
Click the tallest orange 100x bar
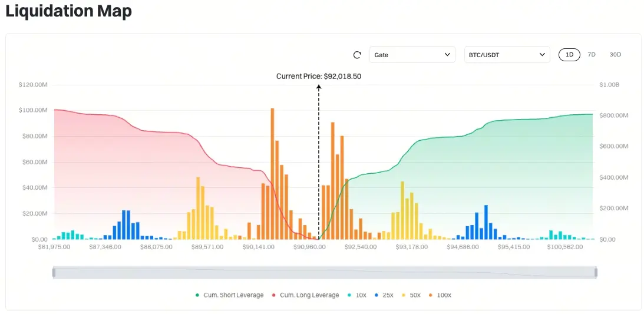tap(272, 174)
